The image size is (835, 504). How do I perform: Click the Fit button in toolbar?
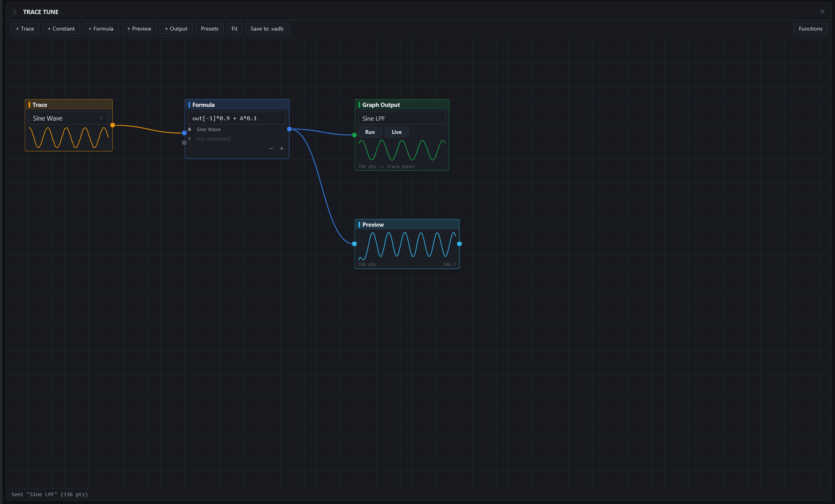click(x=234, y=29)
